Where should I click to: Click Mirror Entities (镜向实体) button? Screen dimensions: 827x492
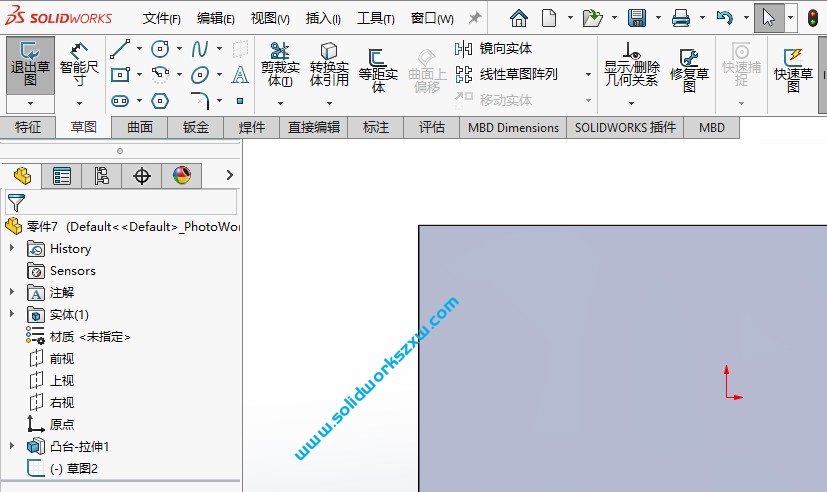tap(495, 49)
